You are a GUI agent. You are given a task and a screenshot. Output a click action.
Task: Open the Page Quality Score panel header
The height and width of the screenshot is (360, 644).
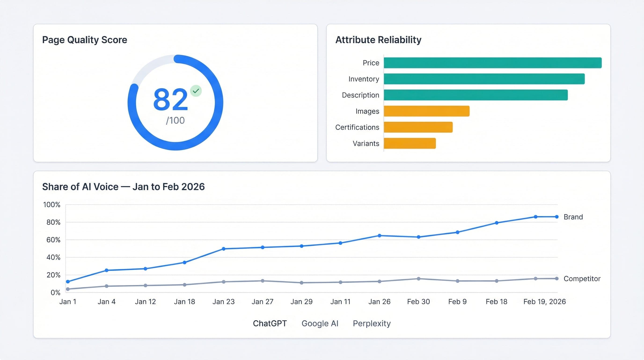[x=84, y=40]
